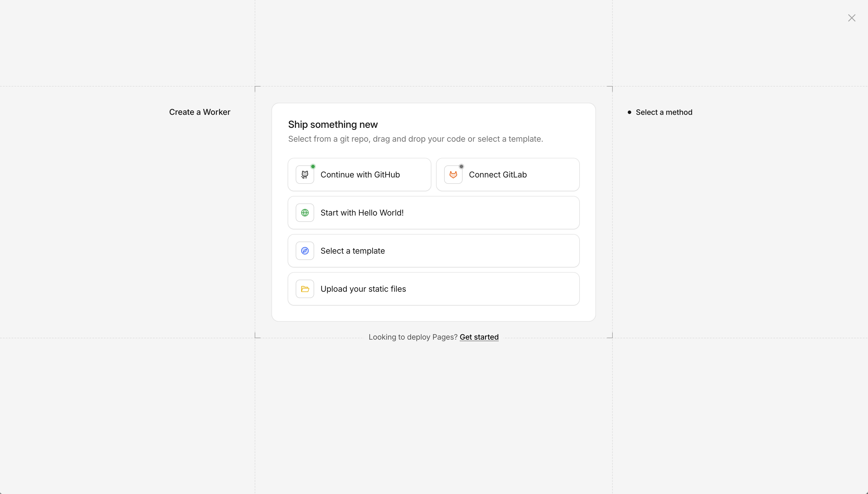Image resolution: width=868 pixels, height=494 pixels.
Task: Select the Continue with GitHub option
Action: 359,174
